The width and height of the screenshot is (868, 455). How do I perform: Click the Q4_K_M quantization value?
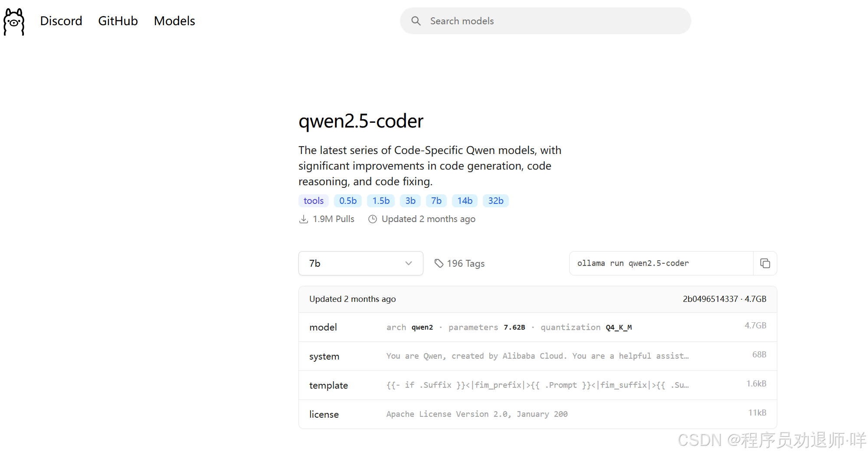[x=619, y=327]
